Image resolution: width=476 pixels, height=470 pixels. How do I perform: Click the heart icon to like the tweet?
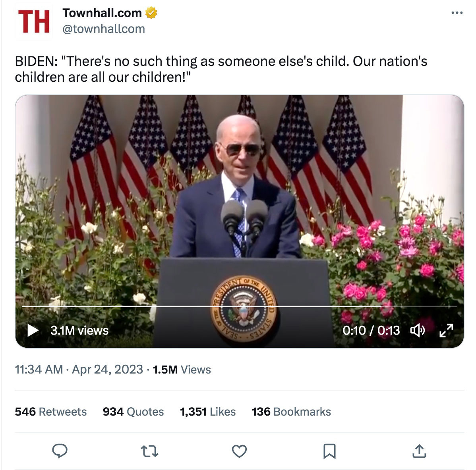pyautogui.click(x=239, y=451)
